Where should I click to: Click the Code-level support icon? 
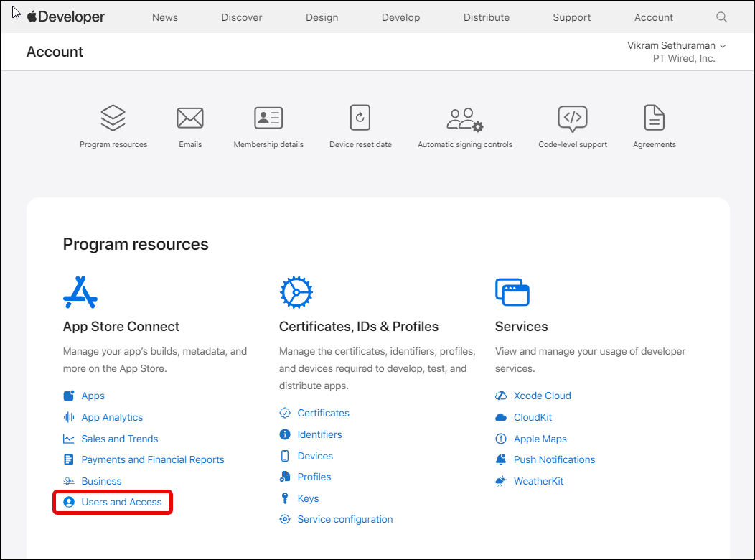[x=573, y=118]
